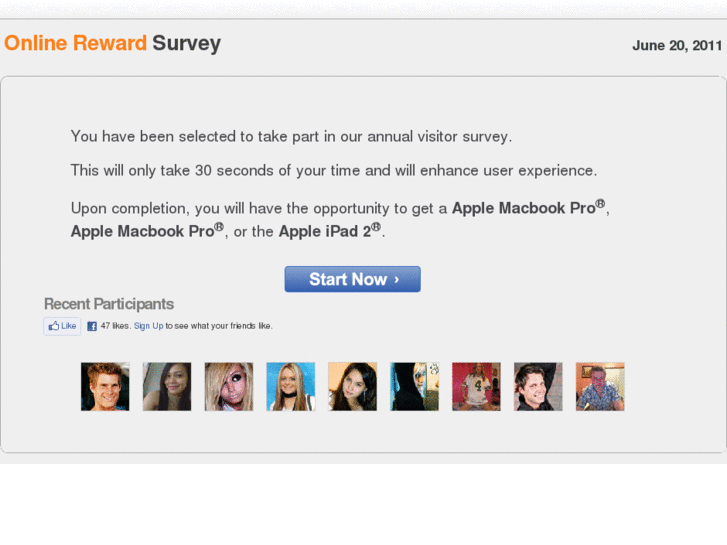Open the Sign Up link
Image resolution: width=727 pixels, height=545 pixels.
click(x=148, y=326)
